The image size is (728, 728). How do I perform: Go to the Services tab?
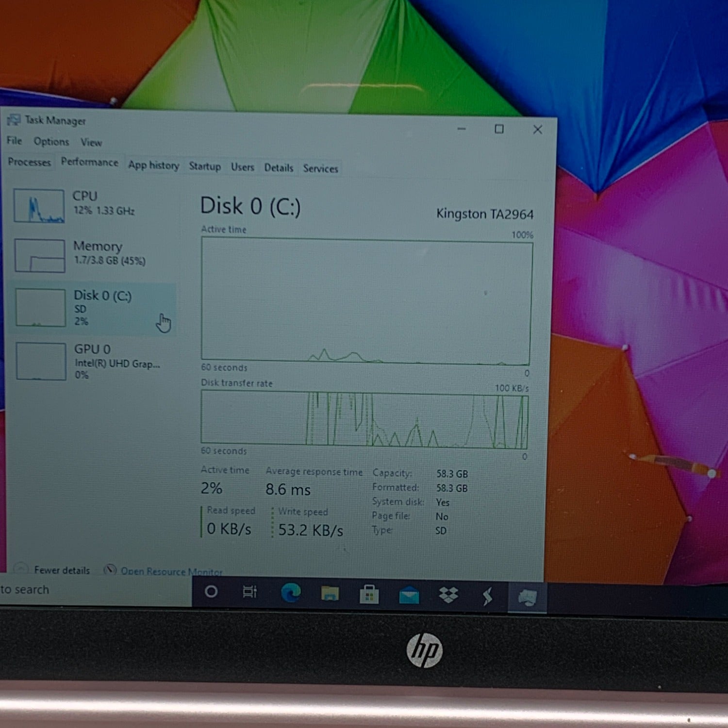pos(320,168)
